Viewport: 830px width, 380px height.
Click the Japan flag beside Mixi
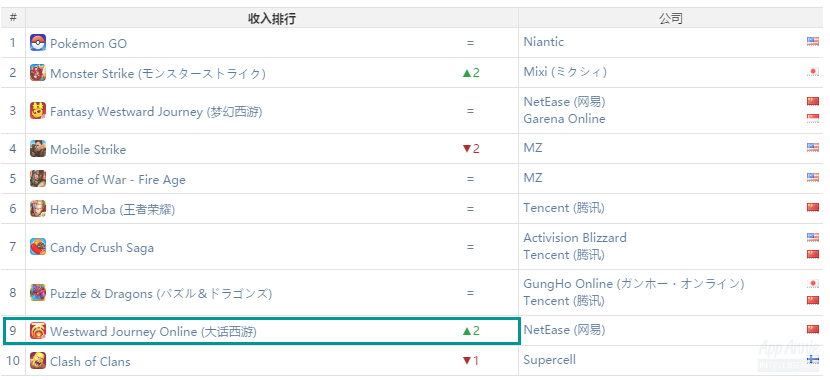(x=813, y=72)
